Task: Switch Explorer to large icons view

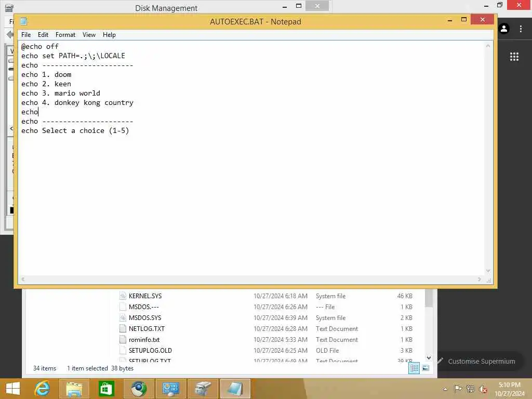Action: (x=425, y=368)
